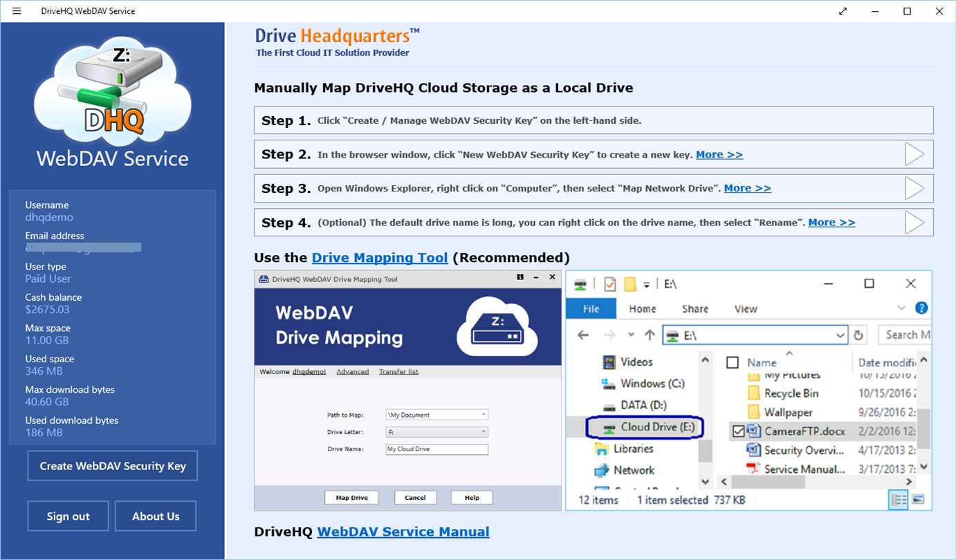Follow the More >> link in Step 2
This screenshot has height=560, width=956.
pyautogui.click(x=719, y=155)
